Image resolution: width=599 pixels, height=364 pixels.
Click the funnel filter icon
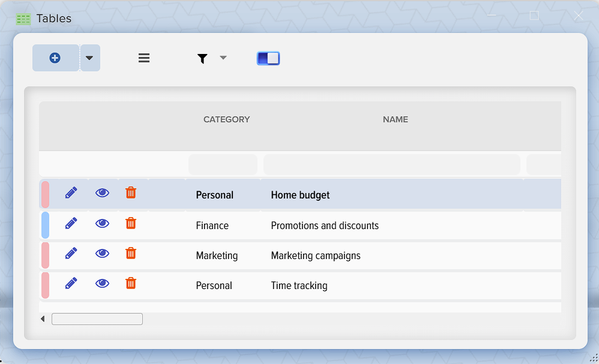[x=202, y=58]
